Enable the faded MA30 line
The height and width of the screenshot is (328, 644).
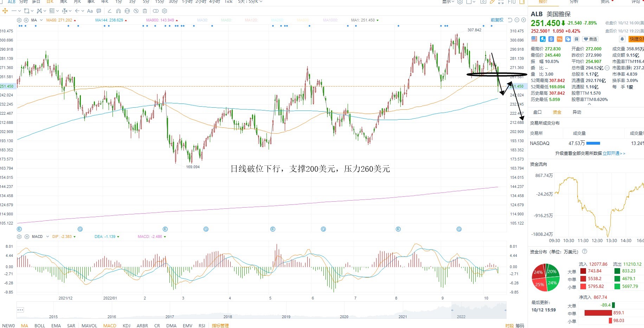click(202, 20)
